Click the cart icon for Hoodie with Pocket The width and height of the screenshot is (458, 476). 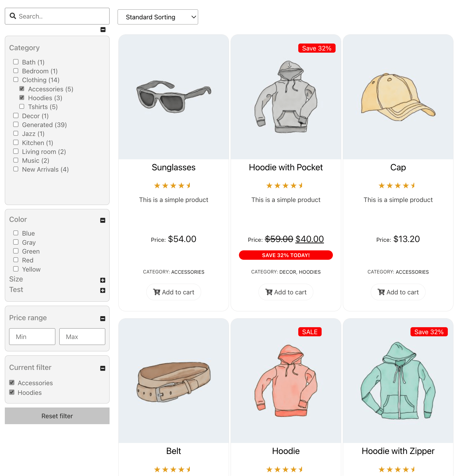(268, 292)
